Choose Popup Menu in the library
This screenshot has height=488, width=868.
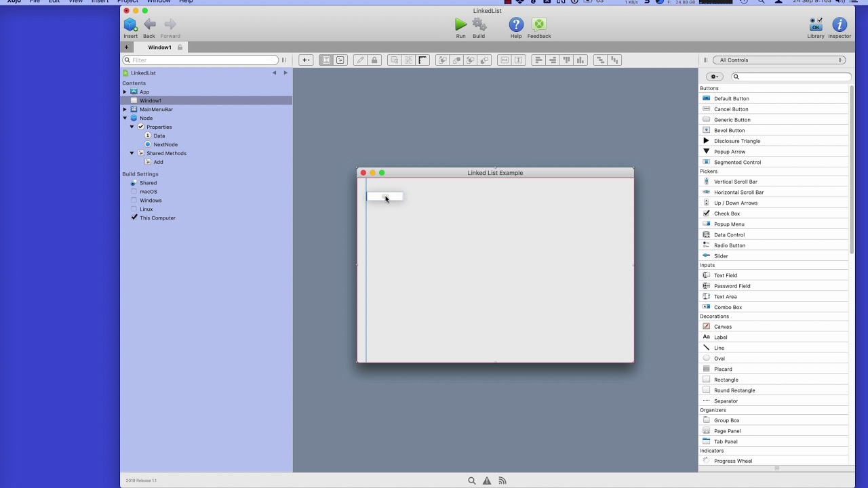click(x=773, y=224)
